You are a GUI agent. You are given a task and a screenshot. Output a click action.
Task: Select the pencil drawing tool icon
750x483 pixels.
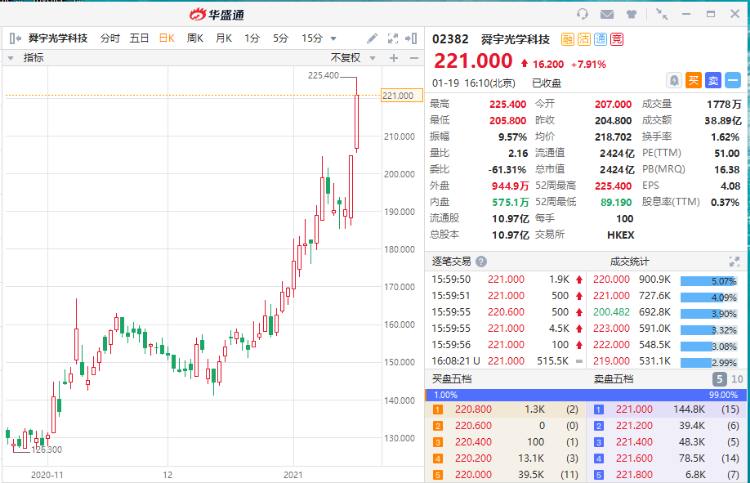[x=372, y=38]
